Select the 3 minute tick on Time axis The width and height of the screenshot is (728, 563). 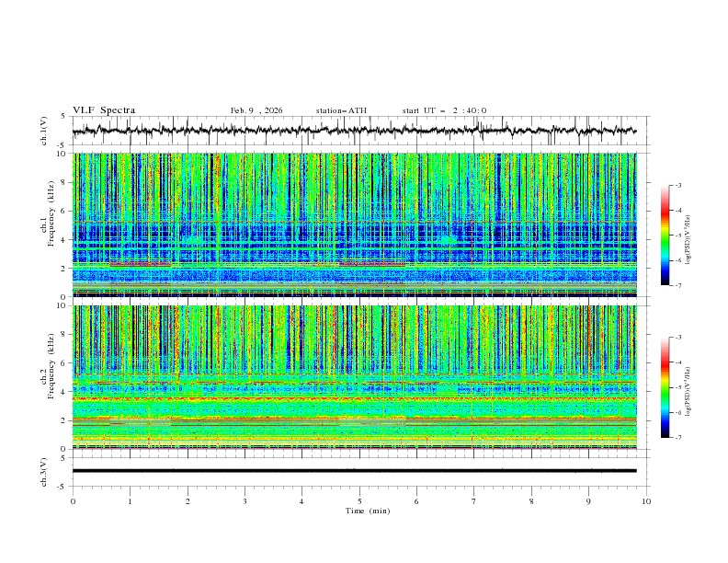tap(245, 500)
